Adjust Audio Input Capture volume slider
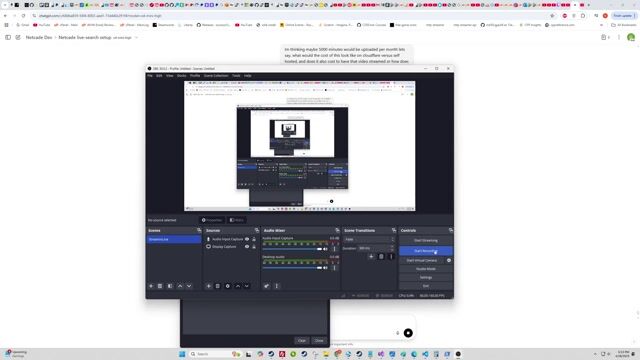Screen dimensions: 640x360 [x=292, y=249]
